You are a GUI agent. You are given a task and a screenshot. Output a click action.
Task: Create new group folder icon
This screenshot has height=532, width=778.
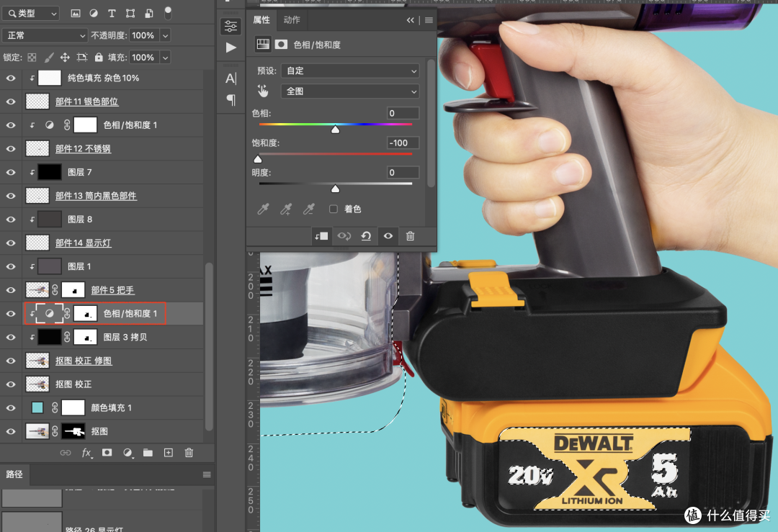pyautogui.click(x=148, y=453)
